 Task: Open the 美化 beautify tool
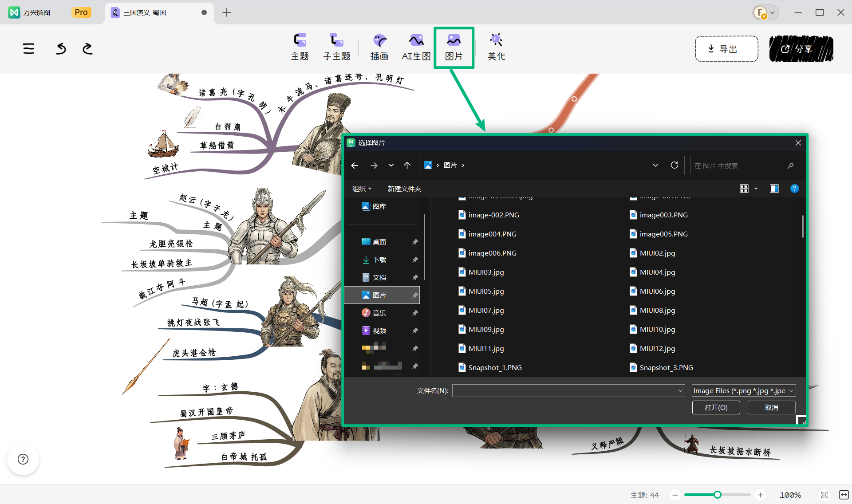click(x=496, y=47)
